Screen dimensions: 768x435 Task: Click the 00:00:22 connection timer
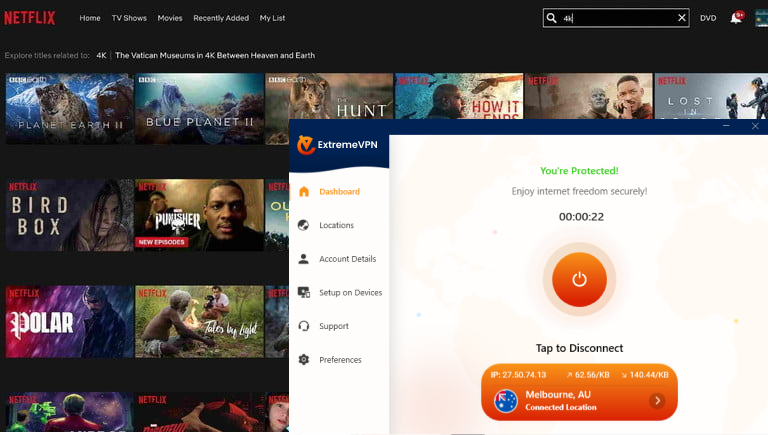(x=581, y=217)
